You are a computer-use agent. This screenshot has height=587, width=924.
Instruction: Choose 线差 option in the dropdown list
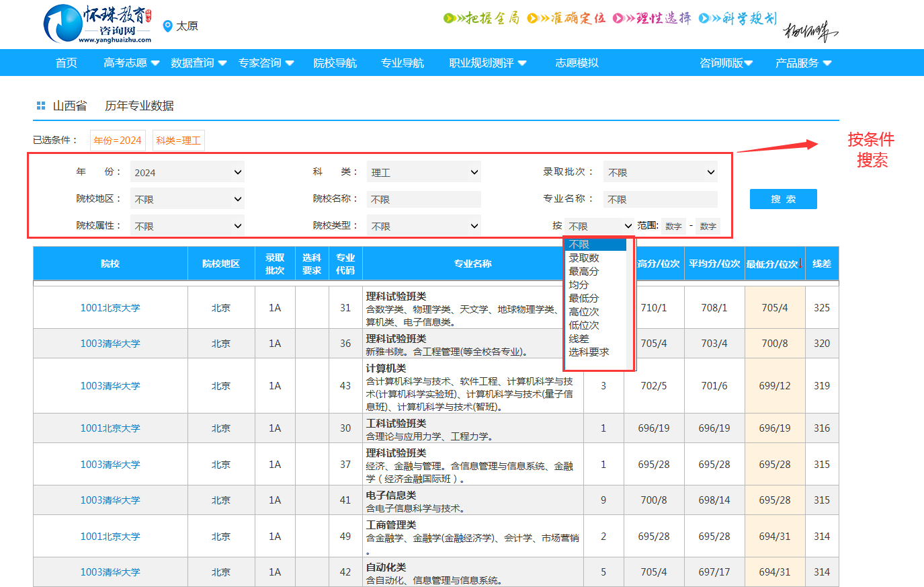click(579, 338)
